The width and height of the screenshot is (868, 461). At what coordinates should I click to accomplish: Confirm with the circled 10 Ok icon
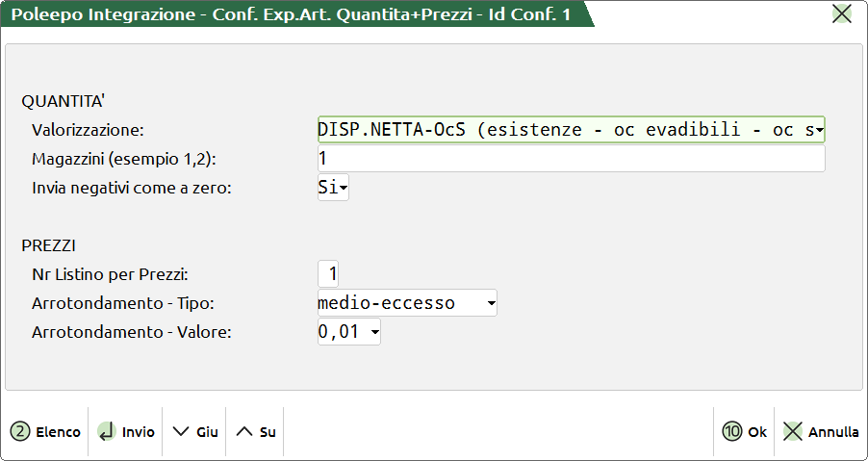[x=732, y=432]
